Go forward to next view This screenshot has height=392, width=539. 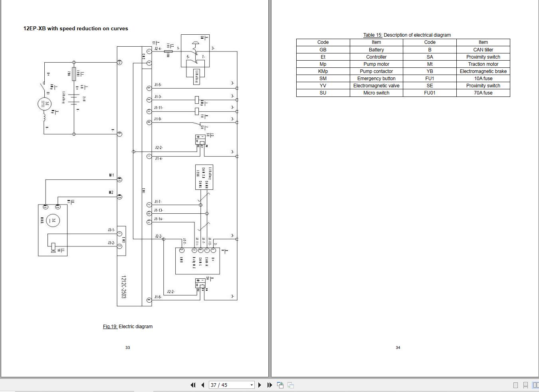[291, 385]
